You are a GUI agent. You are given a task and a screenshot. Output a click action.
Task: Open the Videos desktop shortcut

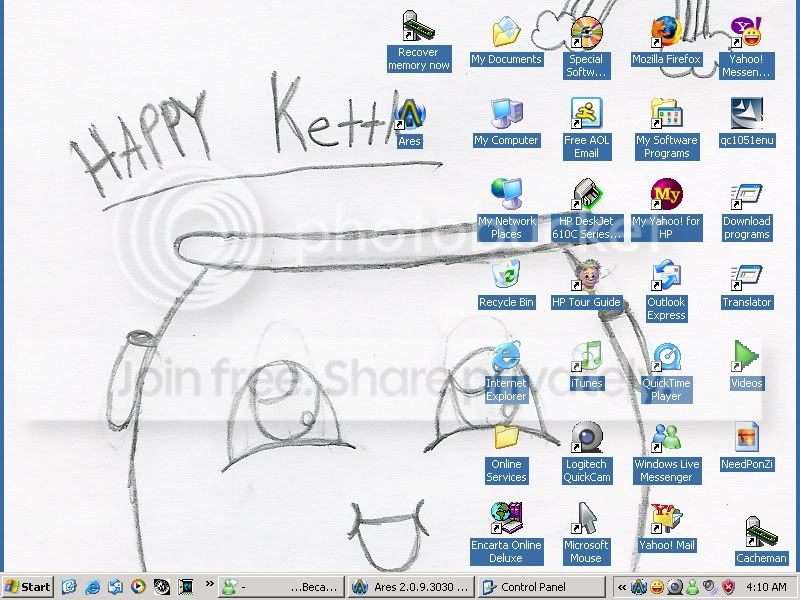(746, 357)
